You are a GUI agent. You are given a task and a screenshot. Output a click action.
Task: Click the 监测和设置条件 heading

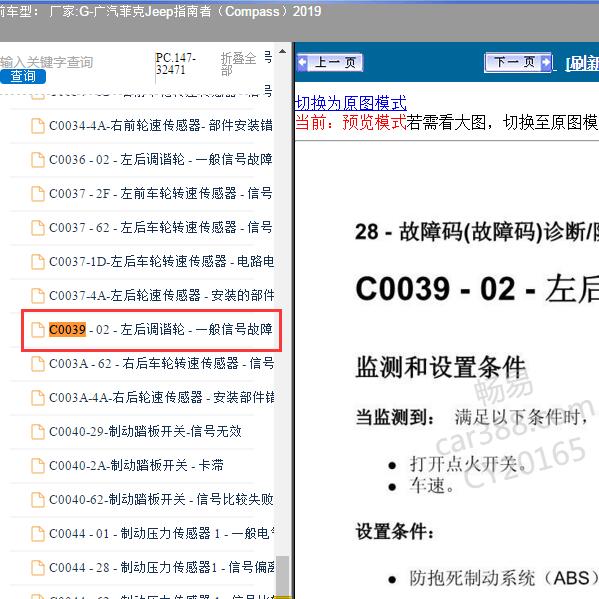tap(441, 367)
